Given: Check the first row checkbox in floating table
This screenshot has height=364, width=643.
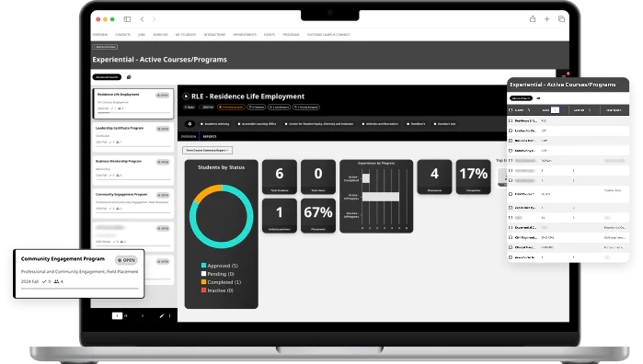Looking at the screenshot, I should [511, 121].
